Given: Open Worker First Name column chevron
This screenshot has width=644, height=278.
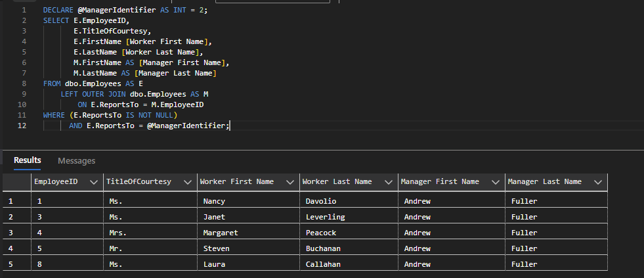Looking at the screenshot, I should coord(290,182).
